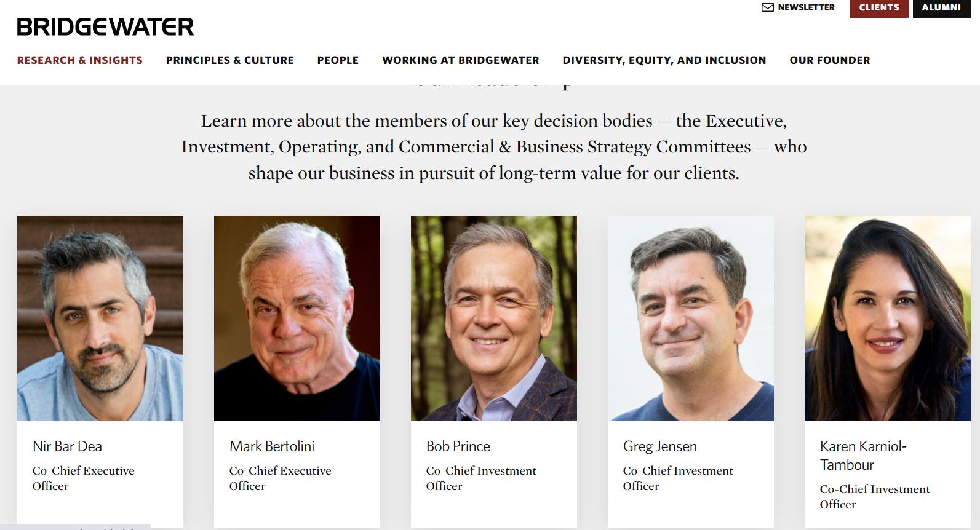
Task: Click the Newsletter link text
Action: [806, 7]
